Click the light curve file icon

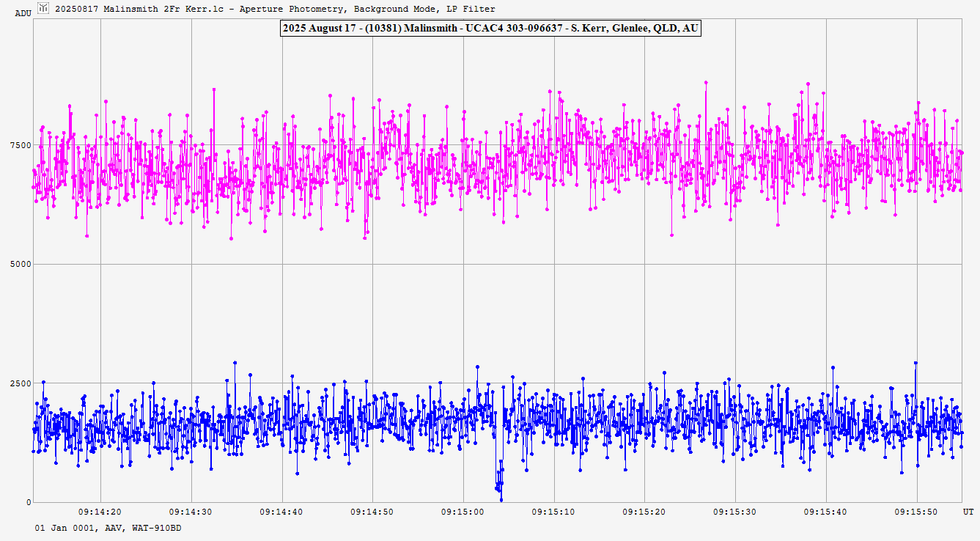pyautogui.click(x=43, y=8)
